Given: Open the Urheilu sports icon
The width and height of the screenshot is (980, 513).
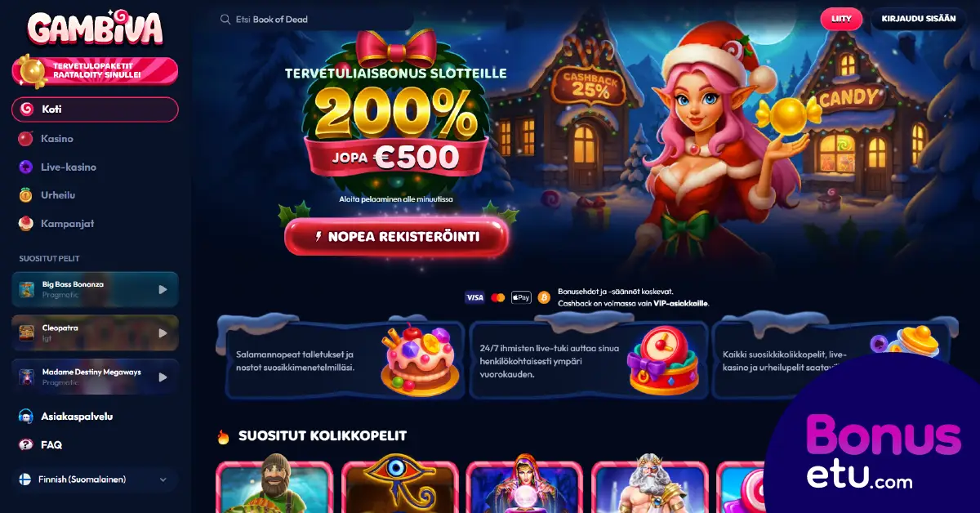Looking at the screenshot, I should (x=25, y=195).
